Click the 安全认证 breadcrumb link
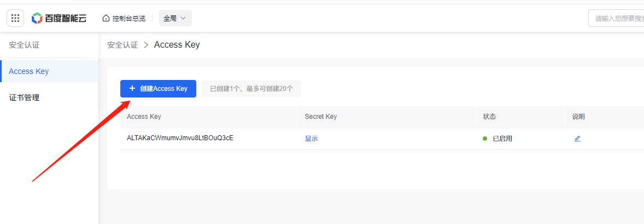 coord(122,45)
